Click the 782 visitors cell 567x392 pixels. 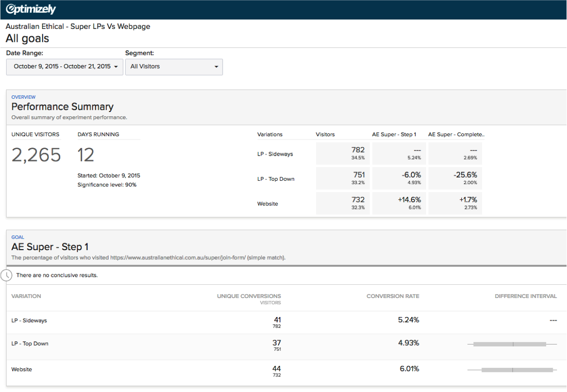pos(343,153)
